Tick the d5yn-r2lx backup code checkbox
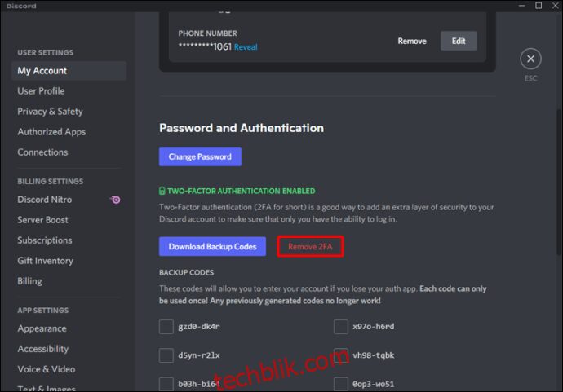 pos(166,355)
